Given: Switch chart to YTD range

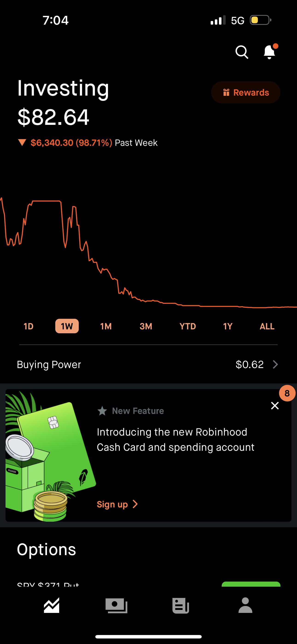Looking at the screenshot, I should pyautogui.click(x=188, y=326).
